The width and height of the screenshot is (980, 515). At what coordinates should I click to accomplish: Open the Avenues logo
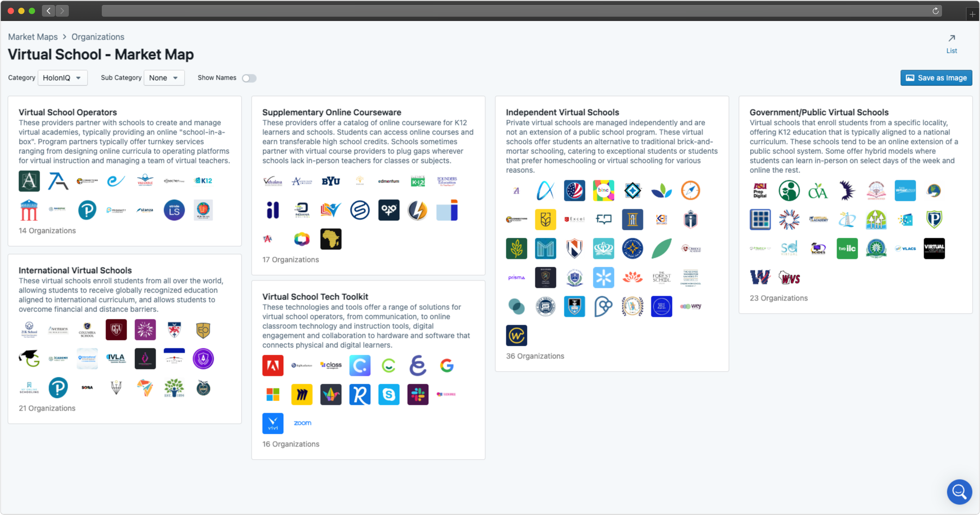(58, 330)
